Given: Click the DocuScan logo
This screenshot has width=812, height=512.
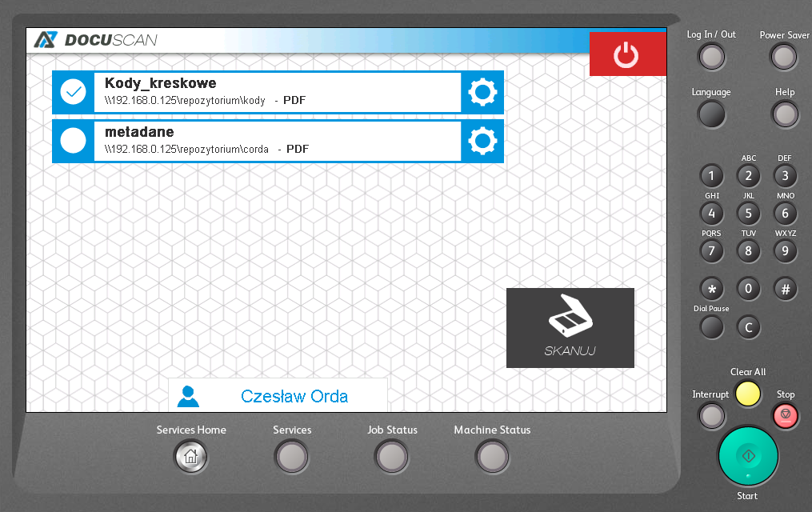Looking at the screenshot, I should coord(96,40).
